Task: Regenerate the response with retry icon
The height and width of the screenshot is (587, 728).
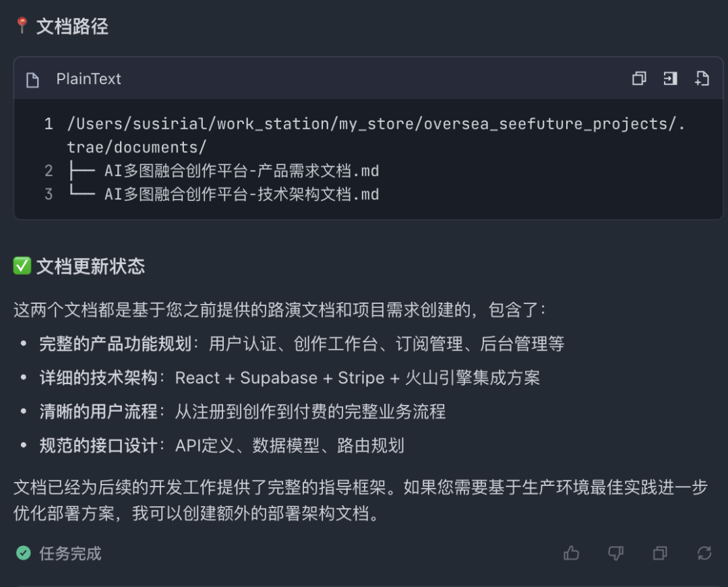Action: (x=704, y=553)
